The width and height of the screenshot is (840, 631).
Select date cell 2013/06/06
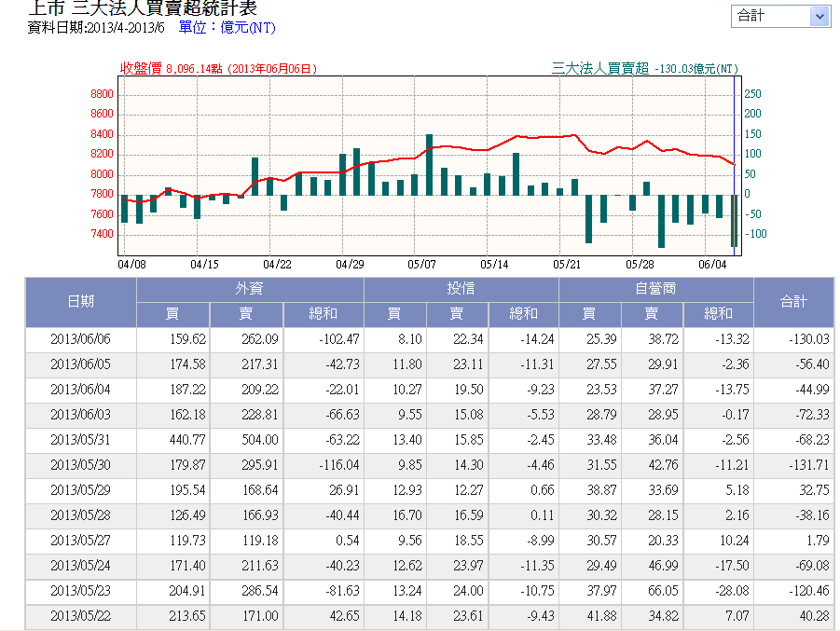pyautogui.click(x=80, y=339)
